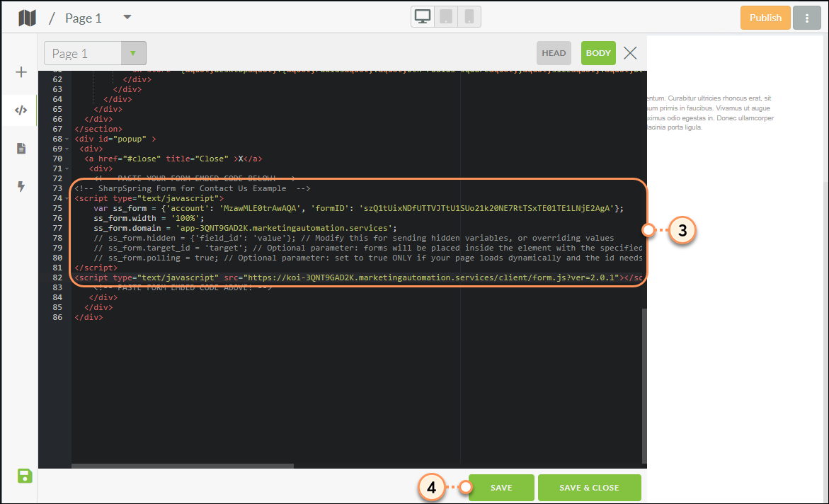Click the a href="#close" code line

click(x=173, y=159)
